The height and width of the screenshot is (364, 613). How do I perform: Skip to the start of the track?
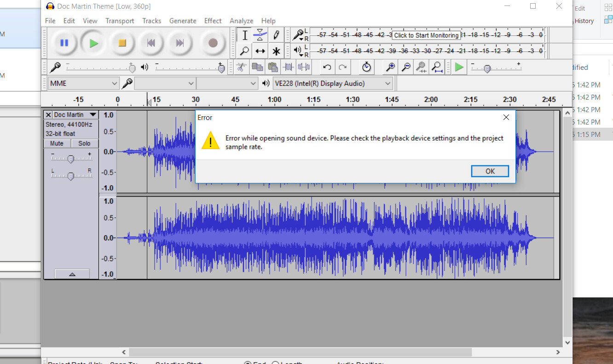coord(151,43)
